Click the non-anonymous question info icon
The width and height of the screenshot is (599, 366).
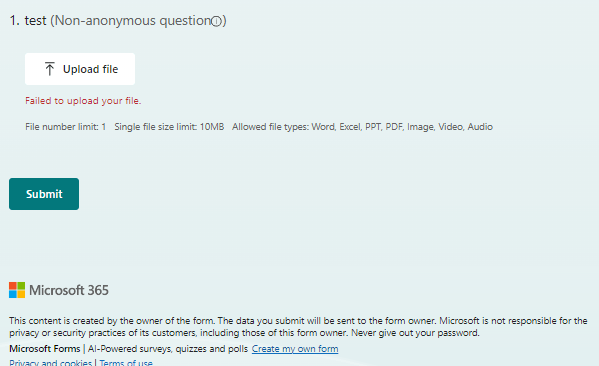216,21
